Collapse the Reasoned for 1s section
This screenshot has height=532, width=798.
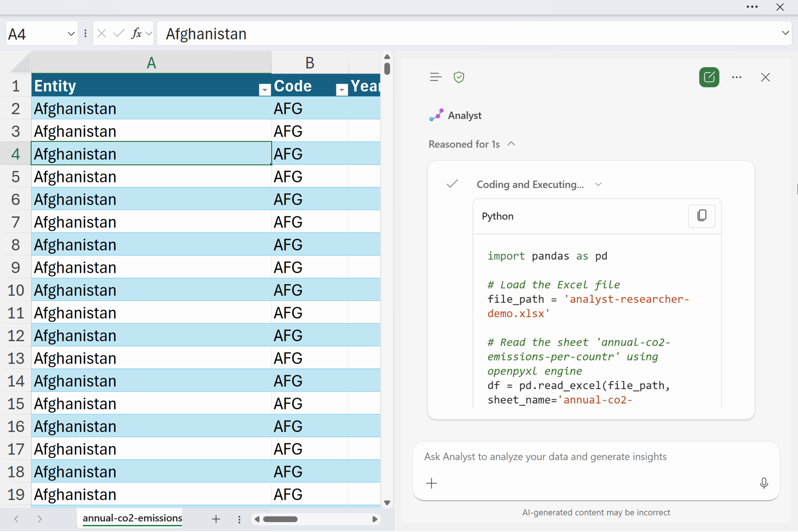coord(511,144)
